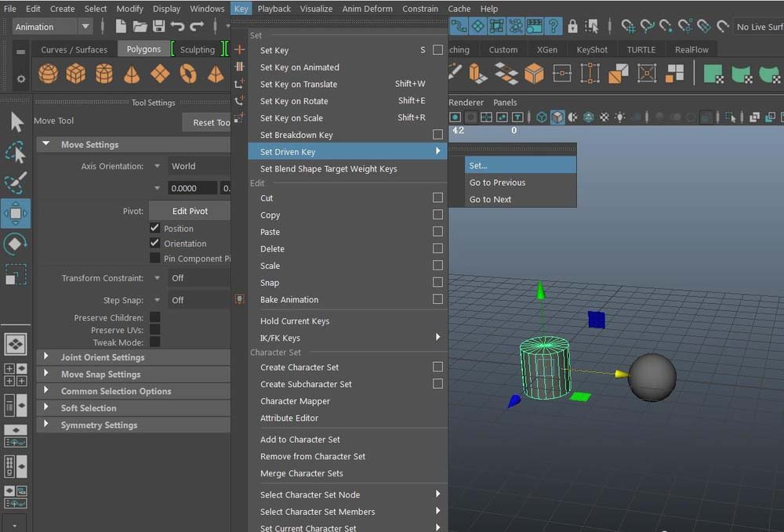This screenshot has height=532, width=784.
Task: Open the Animation menu set dropdown
Action: 85,27
